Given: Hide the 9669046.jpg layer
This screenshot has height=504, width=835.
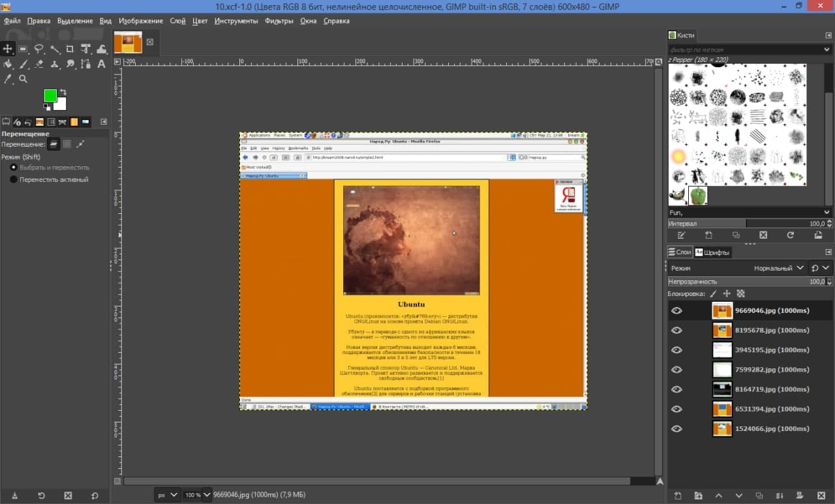Looking at the screenshot, I should tap(676, 310).
